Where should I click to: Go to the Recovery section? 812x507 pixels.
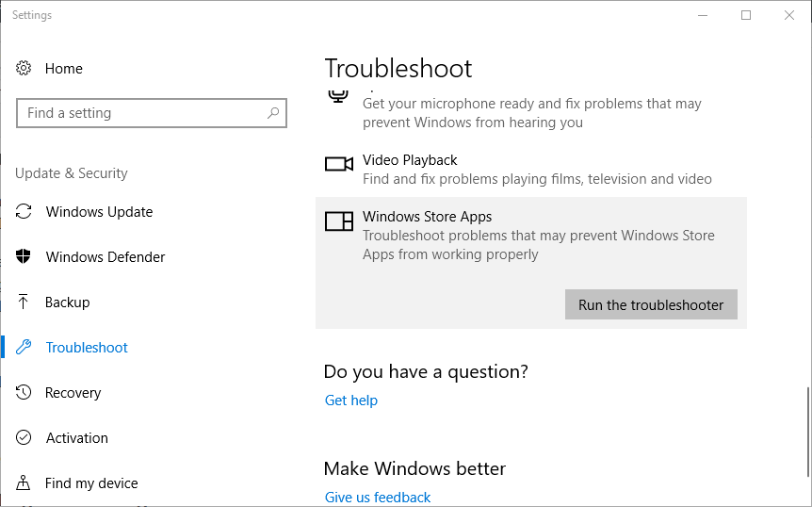click(73, 393)
